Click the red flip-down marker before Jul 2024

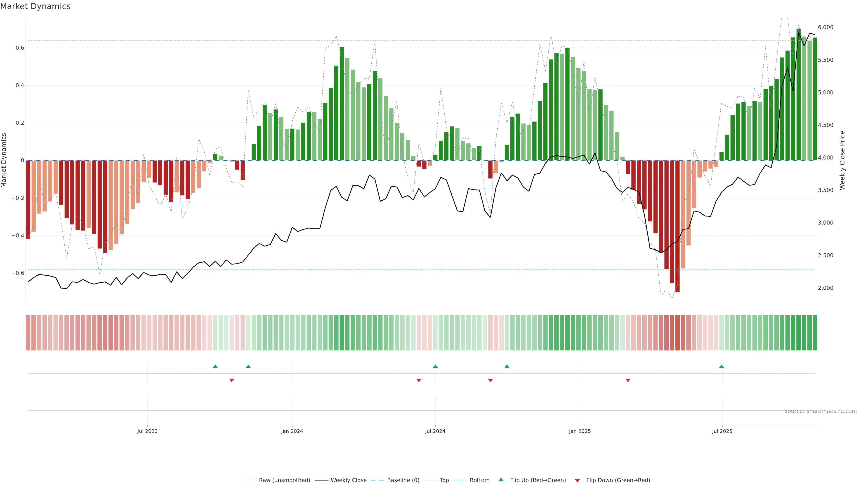click(x=419, y=380)
